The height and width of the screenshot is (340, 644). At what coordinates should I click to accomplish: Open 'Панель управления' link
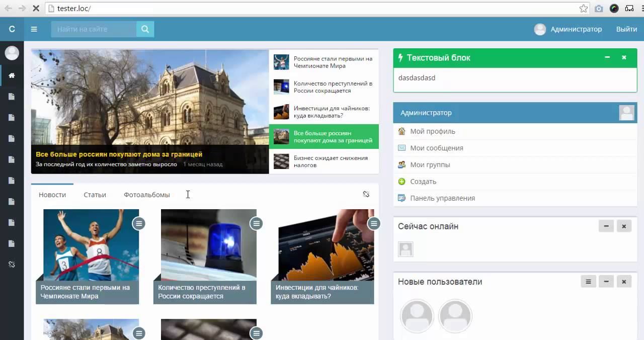(x=443, y=198)
